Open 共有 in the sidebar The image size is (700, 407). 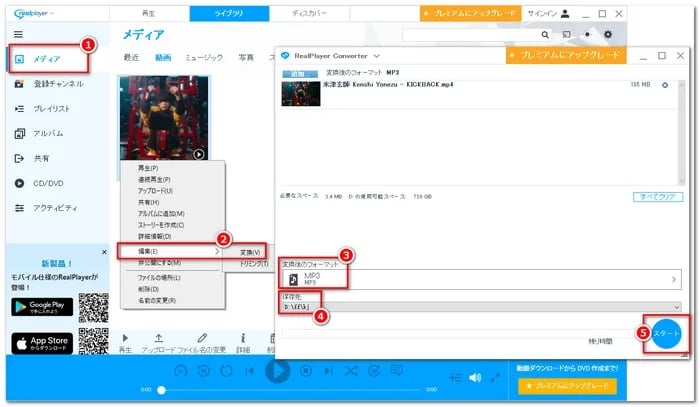32,158
